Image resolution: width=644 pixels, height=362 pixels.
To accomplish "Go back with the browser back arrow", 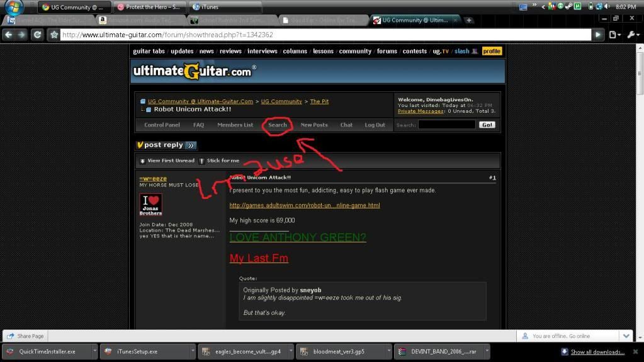I will coord(8,35).
